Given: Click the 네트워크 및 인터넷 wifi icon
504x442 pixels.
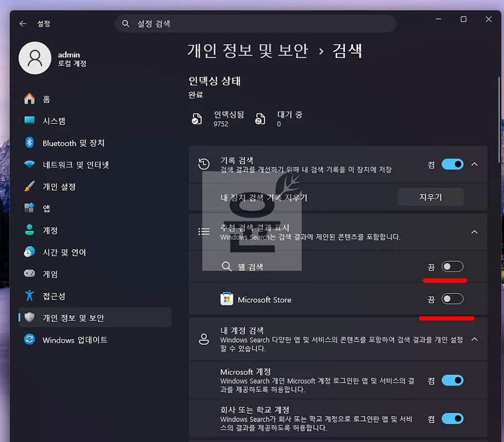Looking at the screenshot, I should click(x=30, y=165).
